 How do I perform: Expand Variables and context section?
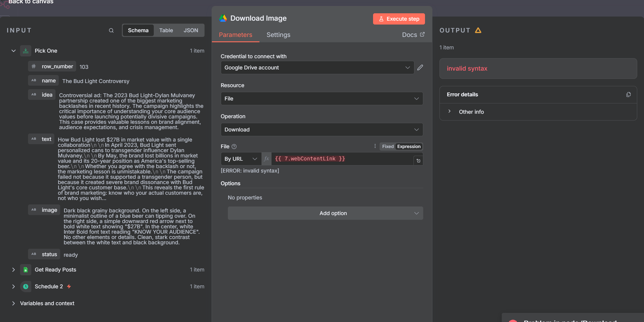[x=14, y=303]
